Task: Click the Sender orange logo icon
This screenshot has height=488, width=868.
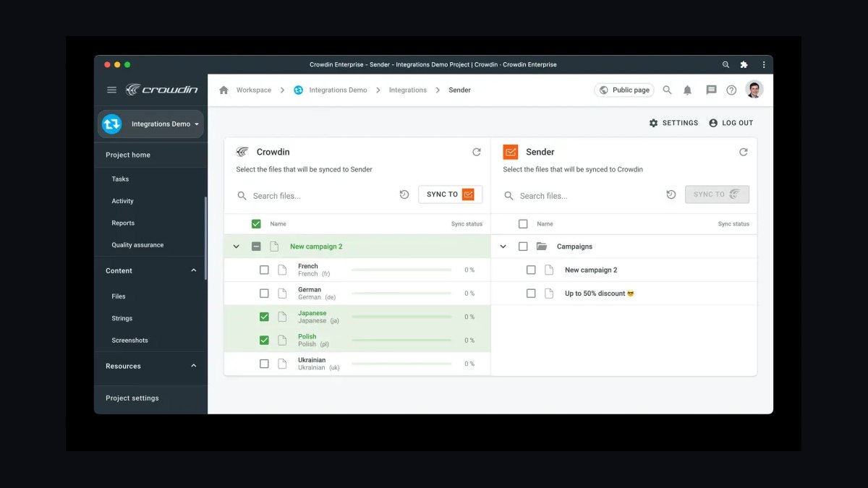Action: pos(511,152)
